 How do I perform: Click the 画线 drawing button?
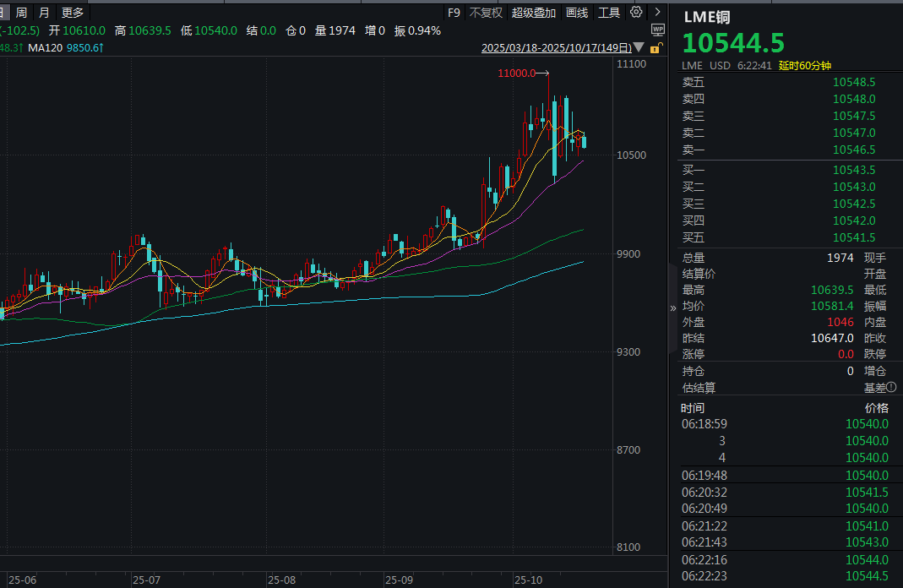[577, 13]
